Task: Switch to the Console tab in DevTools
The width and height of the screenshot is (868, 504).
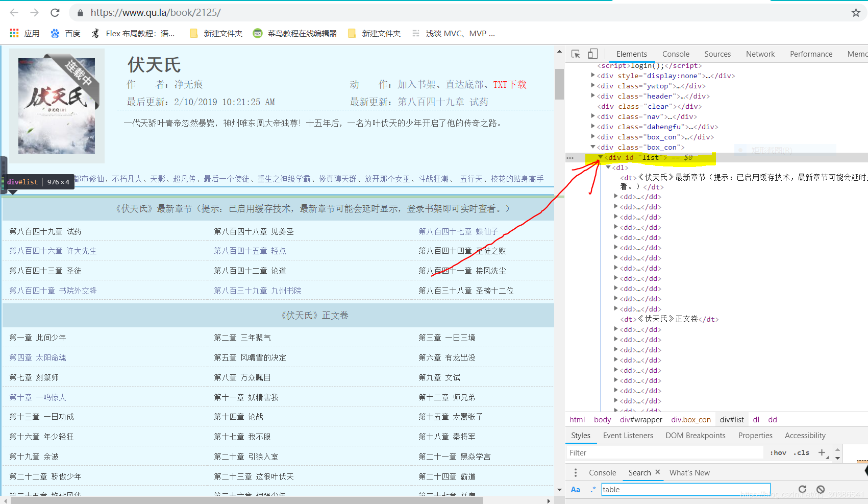Action: tap(676, 54)
